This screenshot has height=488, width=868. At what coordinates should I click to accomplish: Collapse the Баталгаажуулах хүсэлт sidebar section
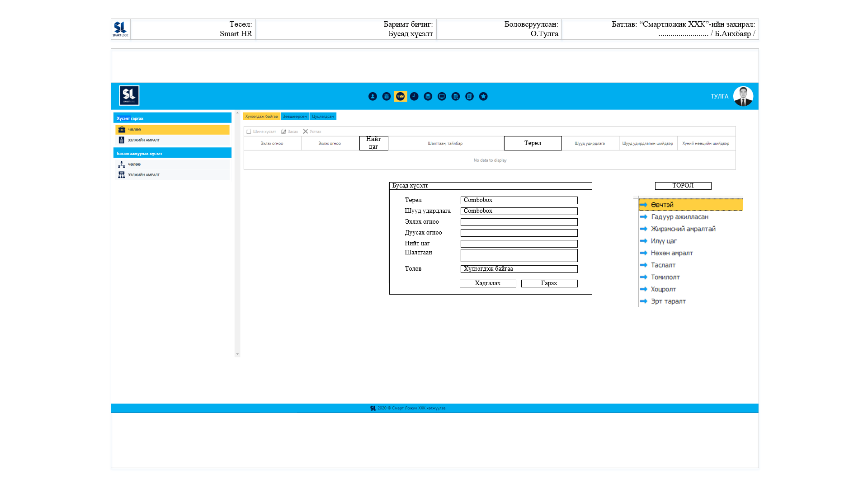coord(172,153)
